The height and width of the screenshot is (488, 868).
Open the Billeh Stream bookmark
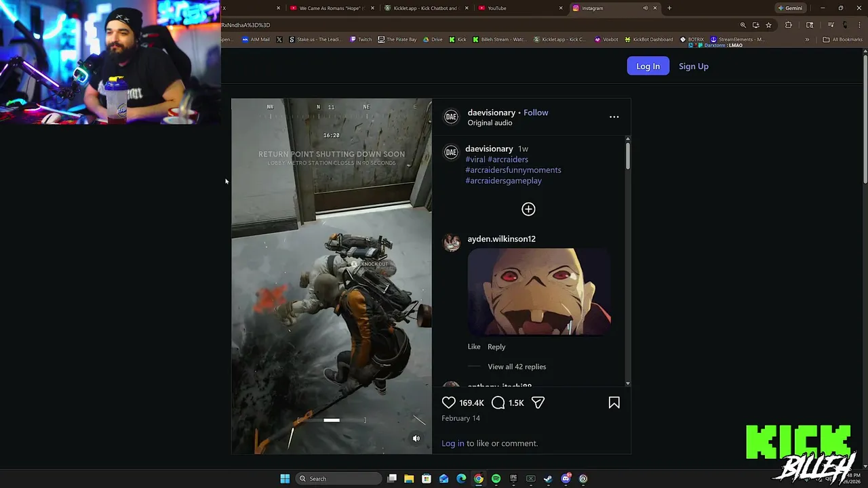(499, 39)
